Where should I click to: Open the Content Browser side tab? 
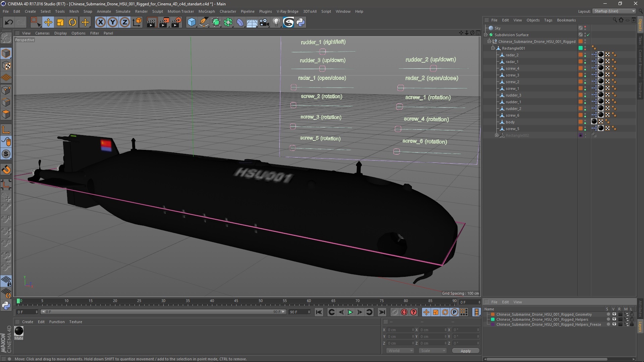640,63
